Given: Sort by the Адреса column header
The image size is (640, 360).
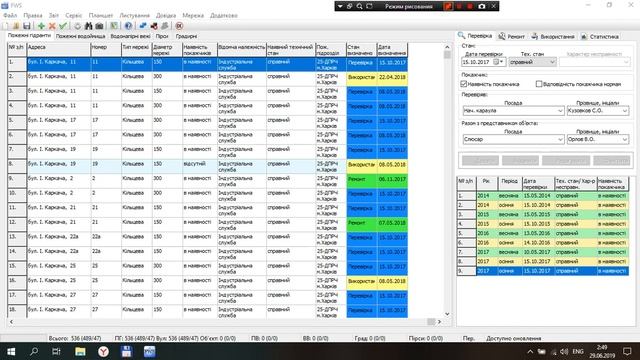Looking at the screenshot, I should (x=58, y=50).
